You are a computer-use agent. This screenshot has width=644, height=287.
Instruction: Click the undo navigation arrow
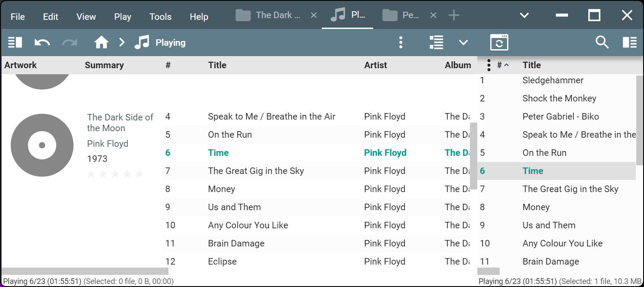point(42,42)
